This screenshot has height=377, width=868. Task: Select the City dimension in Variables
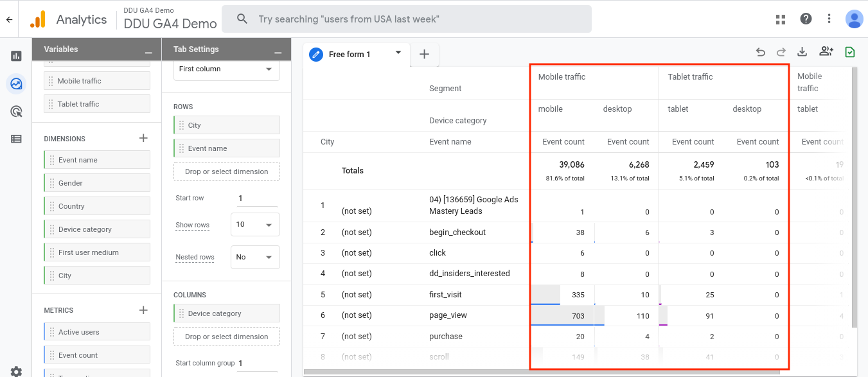(97, 276)
